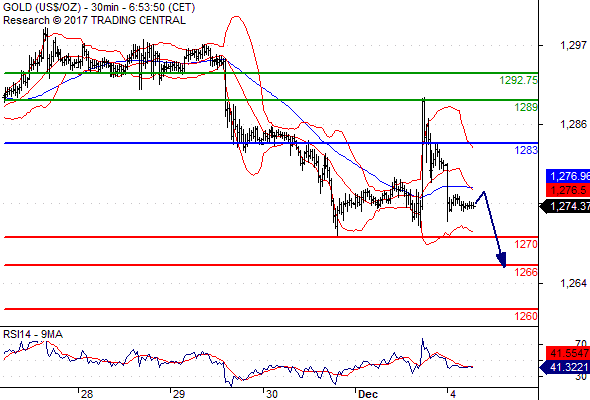
Task: Click the 1,297 price axis label
Action: [573, 45]
